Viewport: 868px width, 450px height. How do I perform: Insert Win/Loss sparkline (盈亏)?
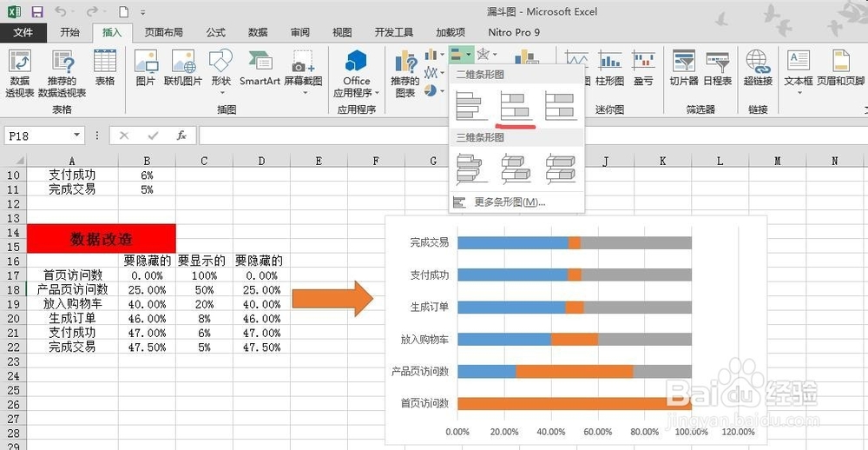643,68
